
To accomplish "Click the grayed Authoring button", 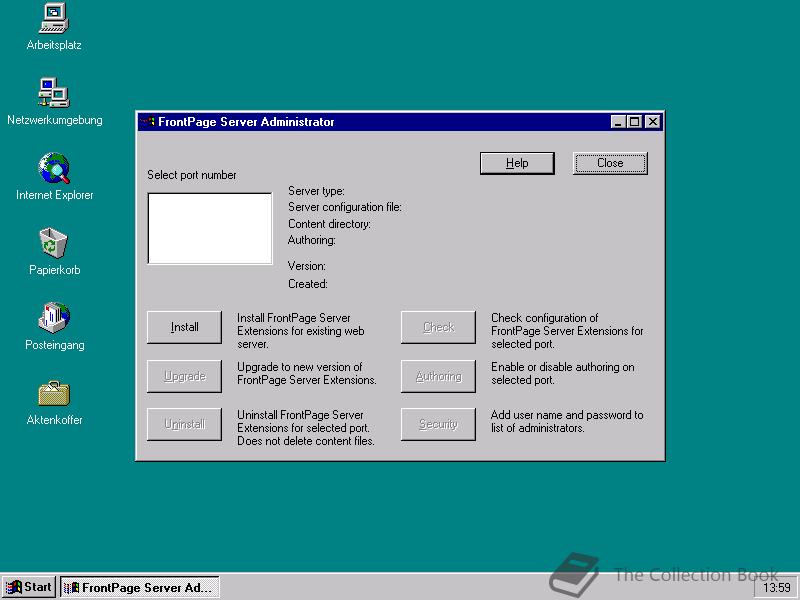I will coord(438,376).
